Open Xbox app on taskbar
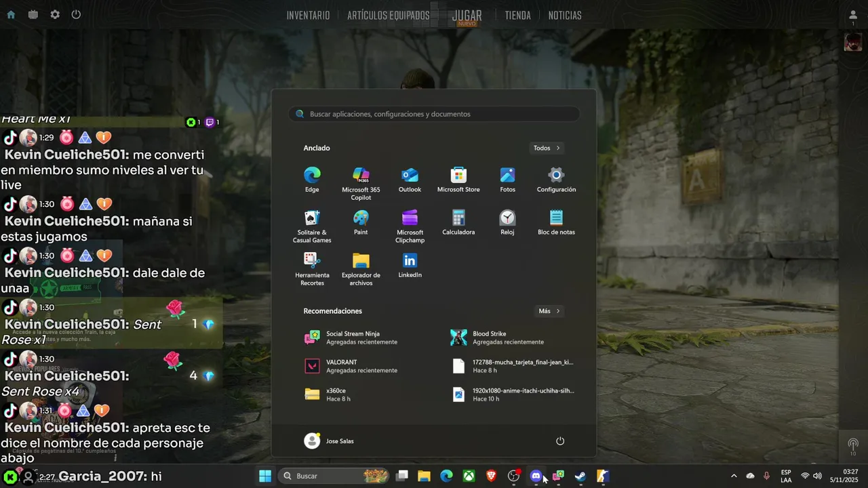This screenshot has width=868, height=488. pyautogui.click(x=469, y=476)
